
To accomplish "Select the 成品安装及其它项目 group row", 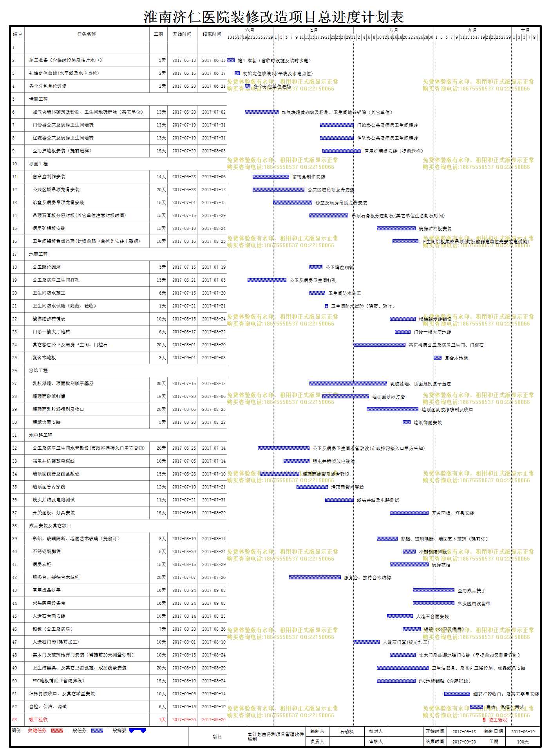I will coord(119,526).
